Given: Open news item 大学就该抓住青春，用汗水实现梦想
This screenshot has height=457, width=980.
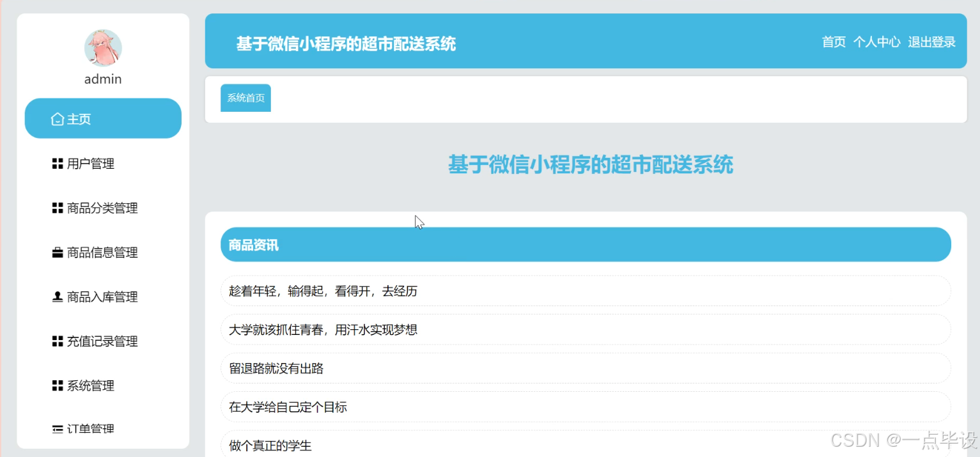Looking at the screenshot, I should click(x=586, y=330).
